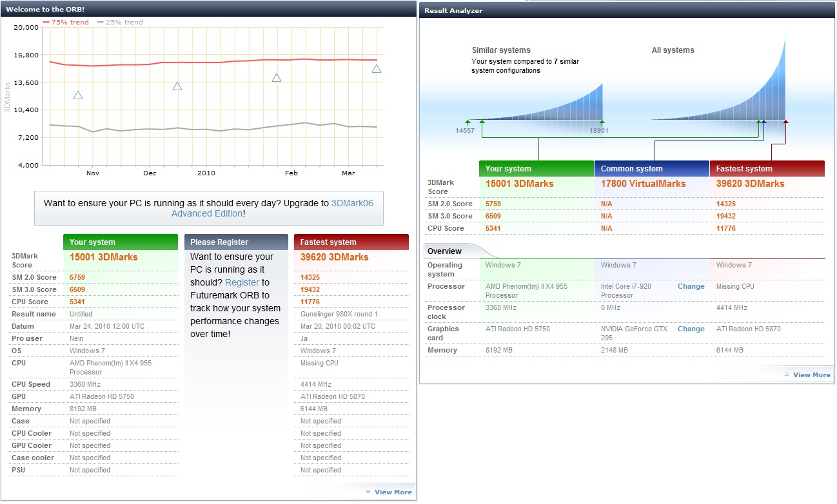Click the Gunslinger 980X round 1 result name

339,314
